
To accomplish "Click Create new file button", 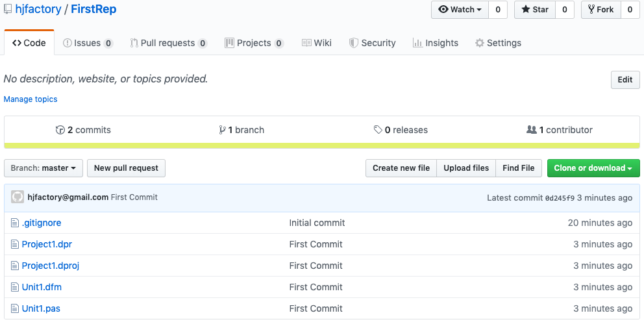I will (401, 168).
